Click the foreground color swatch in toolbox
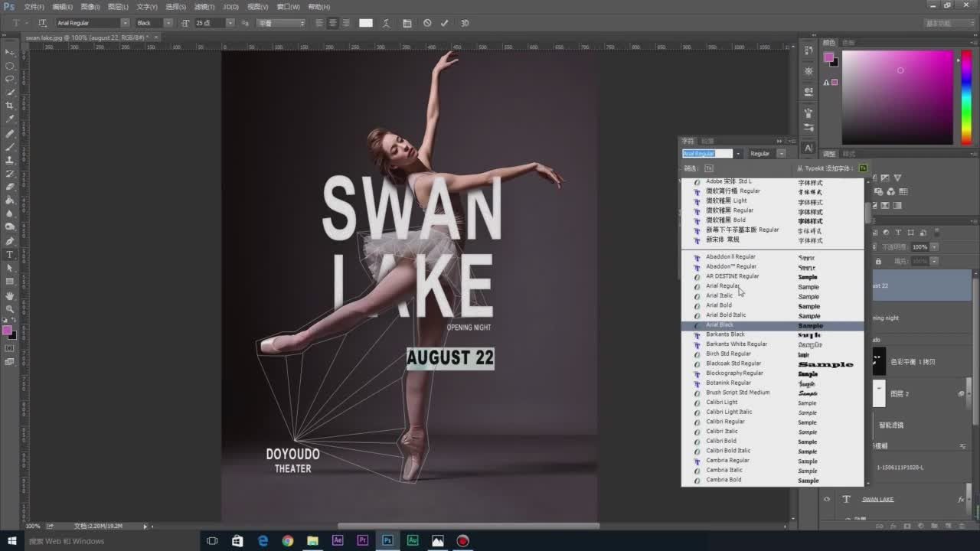 click(x=7, y=331)
